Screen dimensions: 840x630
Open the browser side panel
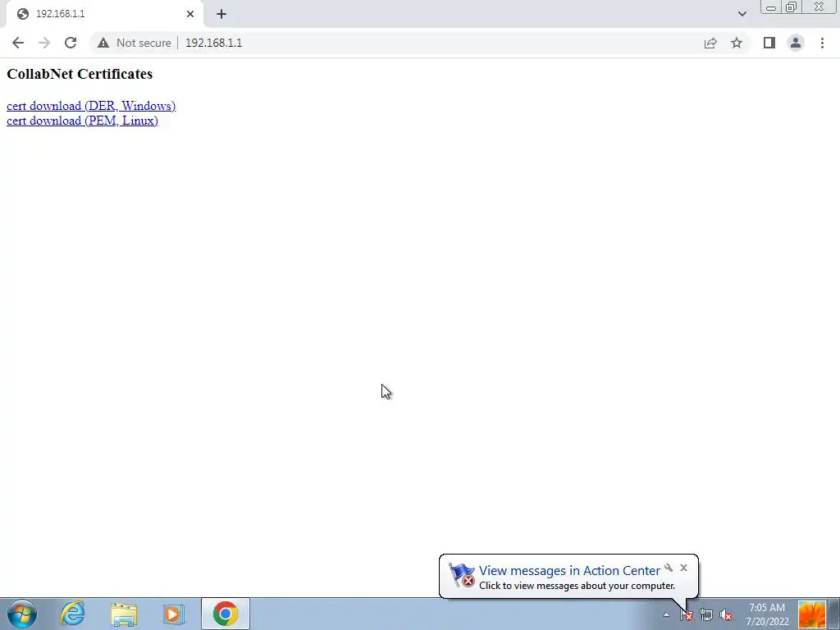(769, 43)
